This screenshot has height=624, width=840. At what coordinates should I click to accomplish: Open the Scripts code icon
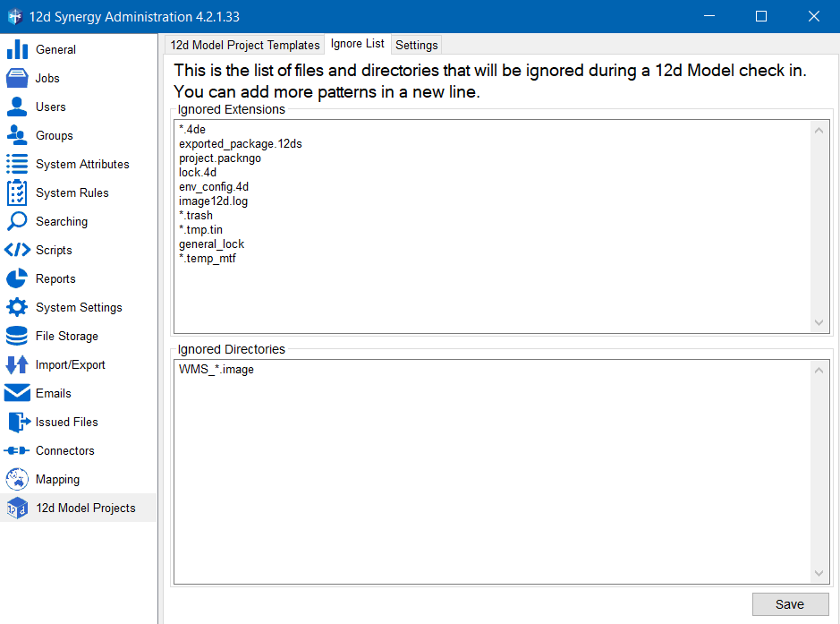click(x=17, y=250)
